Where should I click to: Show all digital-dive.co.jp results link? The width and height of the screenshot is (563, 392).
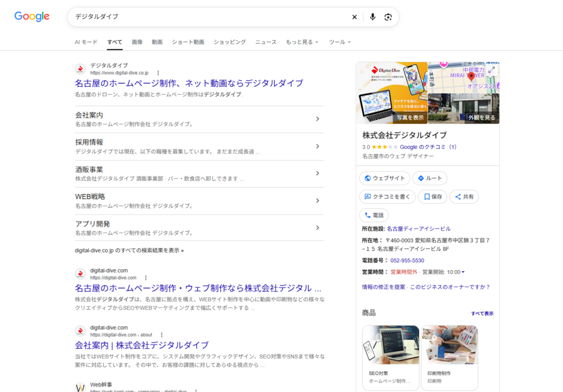coord(129,251)
